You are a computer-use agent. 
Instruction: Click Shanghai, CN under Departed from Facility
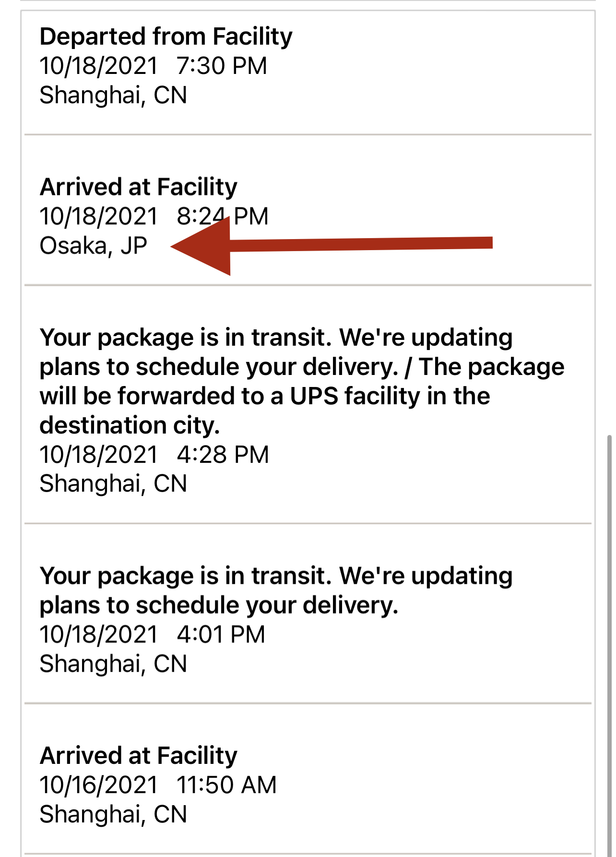(113, 95)
